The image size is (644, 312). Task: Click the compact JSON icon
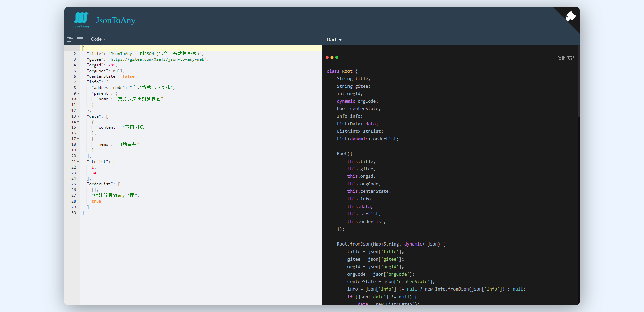[80, 39]
